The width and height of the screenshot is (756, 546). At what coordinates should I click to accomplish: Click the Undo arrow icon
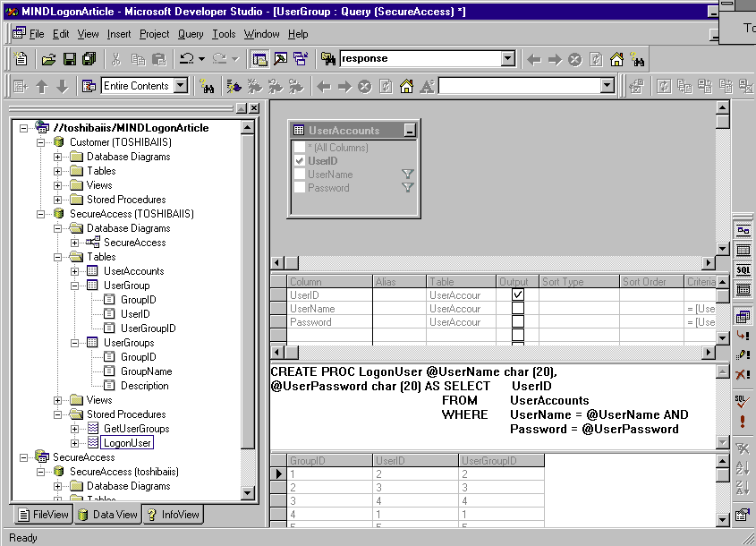coord(186,60)
